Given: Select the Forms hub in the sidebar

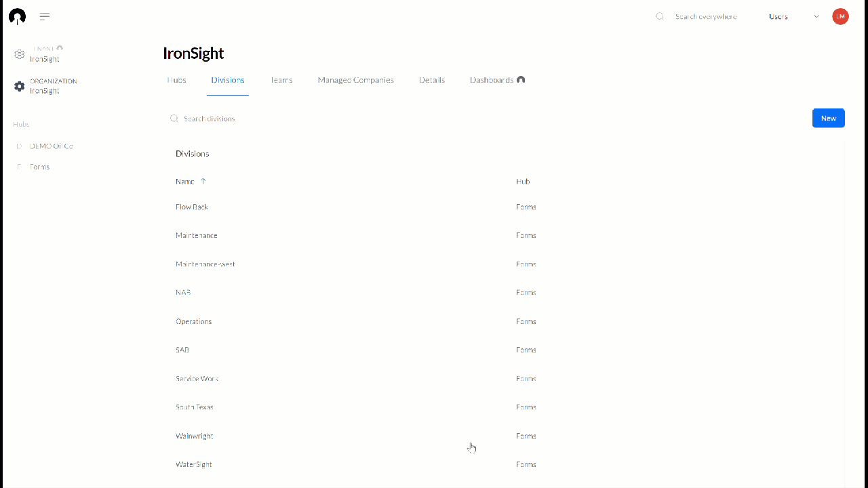Looking at the screenshot, I should tap(39, 166).
